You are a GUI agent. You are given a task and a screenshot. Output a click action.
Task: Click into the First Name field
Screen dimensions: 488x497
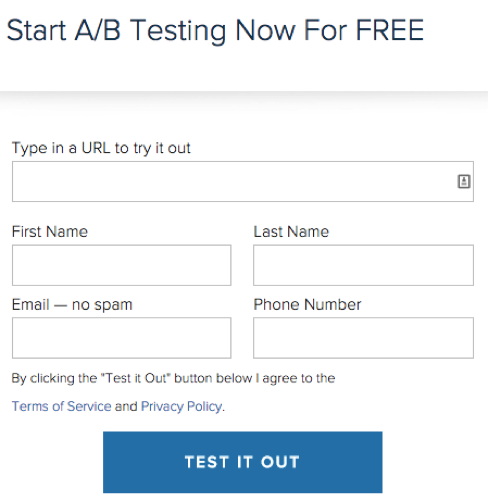pyautogui.click(x=122, y=265)
